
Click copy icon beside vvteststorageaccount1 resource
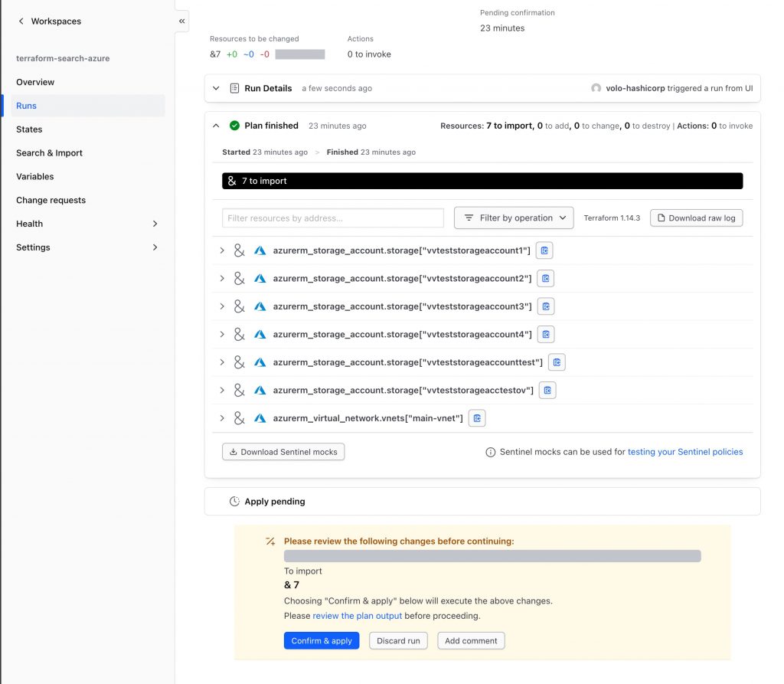point(544,250)
